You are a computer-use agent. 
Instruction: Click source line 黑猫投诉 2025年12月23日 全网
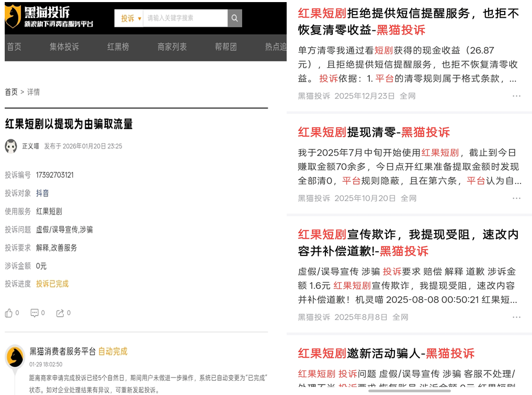tap(357, 96)
